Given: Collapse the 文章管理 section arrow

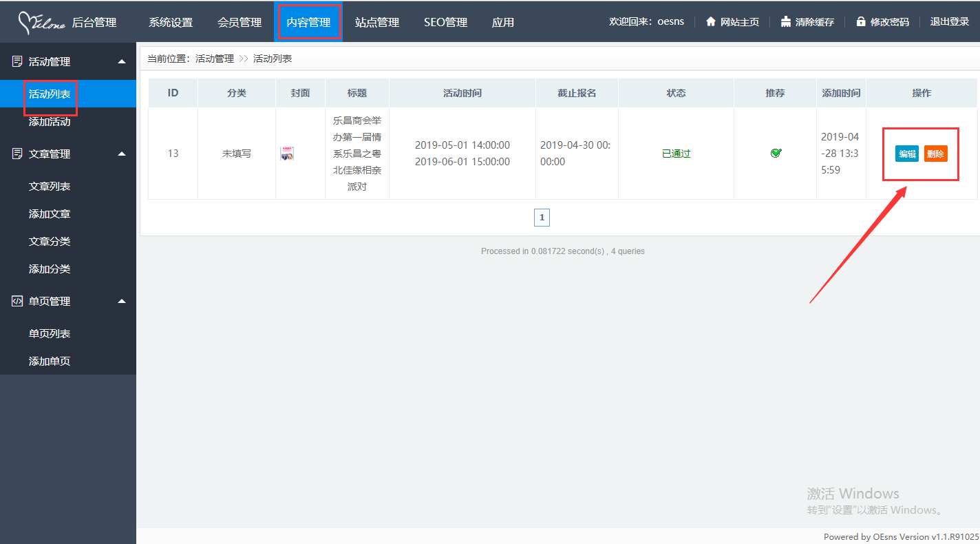Looking at the screenshot, I should 122,154.
